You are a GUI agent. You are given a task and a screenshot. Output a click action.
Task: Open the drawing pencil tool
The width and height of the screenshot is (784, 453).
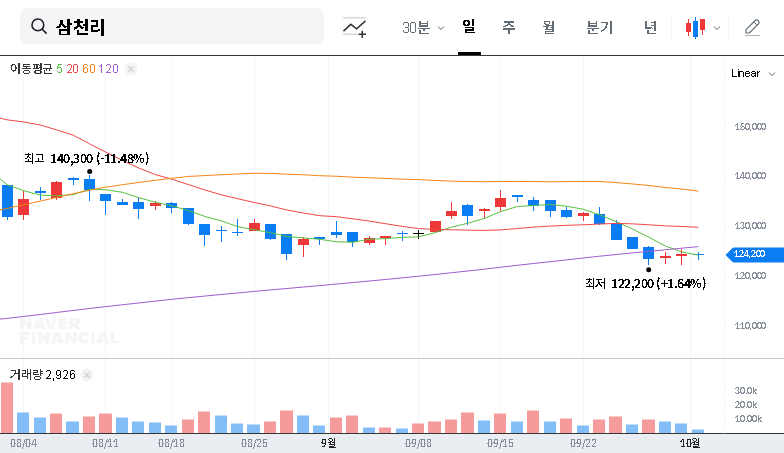752,28
